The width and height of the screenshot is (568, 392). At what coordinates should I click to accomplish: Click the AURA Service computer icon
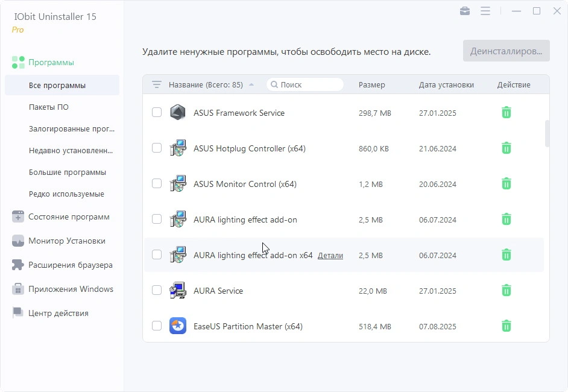(x=178, y=290)
